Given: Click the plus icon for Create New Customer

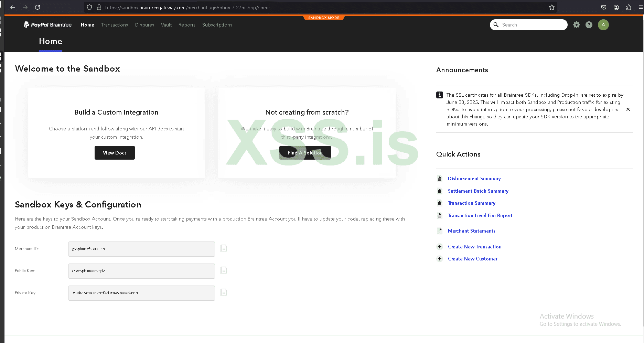Looking at the screenshot, I should point(440,259).
